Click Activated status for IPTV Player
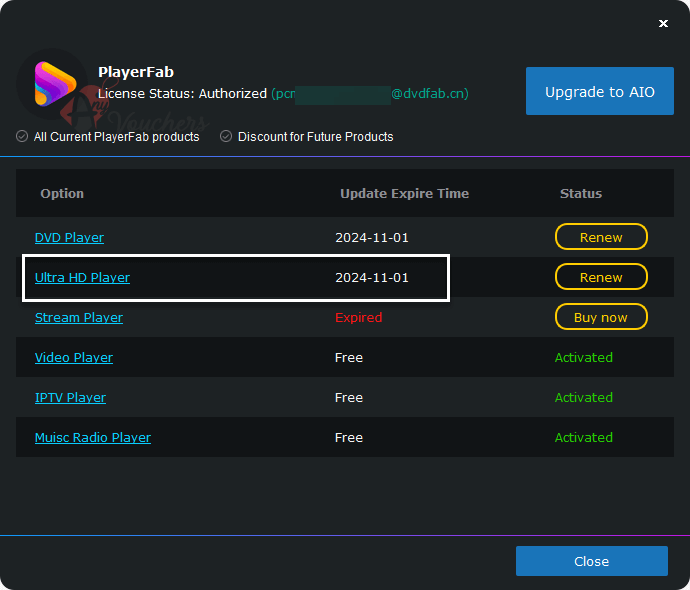 pos(584,398)
